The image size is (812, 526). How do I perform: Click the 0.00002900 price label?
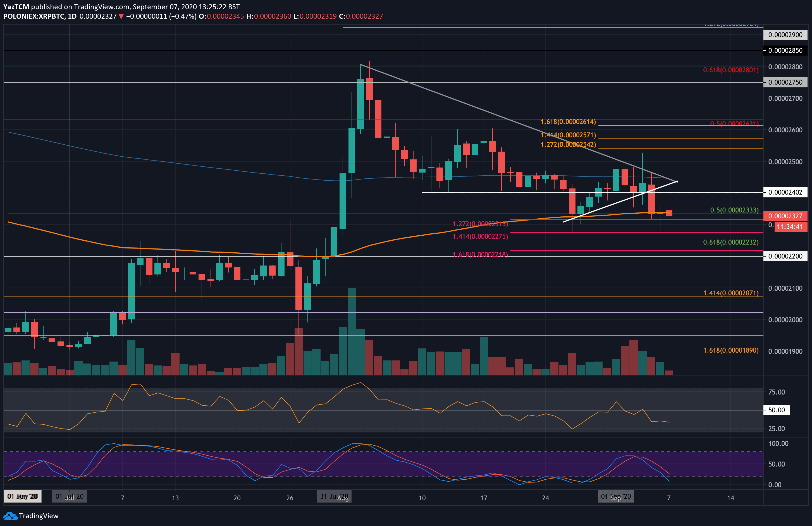(785, 35)
